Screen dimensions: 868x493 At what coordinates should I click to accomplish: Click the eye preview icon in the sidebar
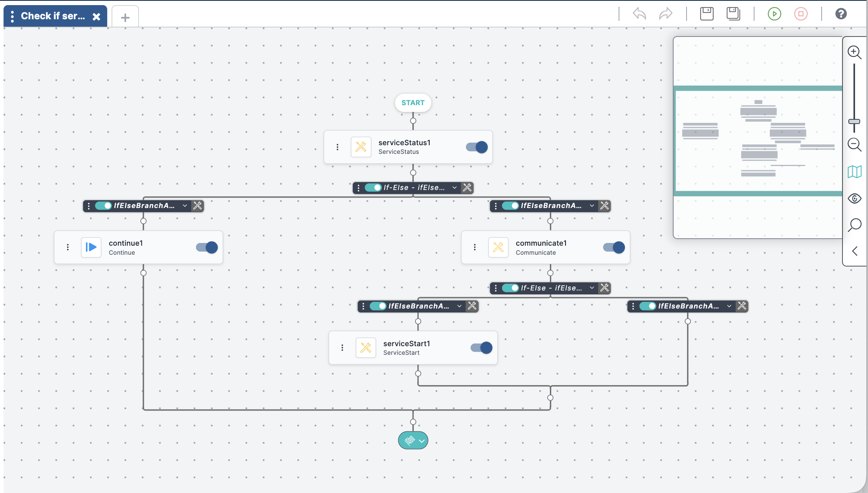click(854, 198)
